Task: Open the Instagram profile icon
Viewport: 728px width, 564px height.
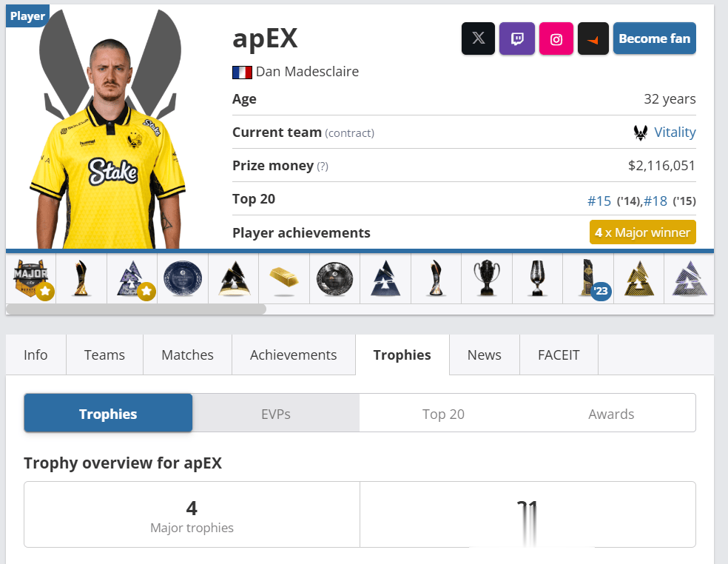Action: 556,38
